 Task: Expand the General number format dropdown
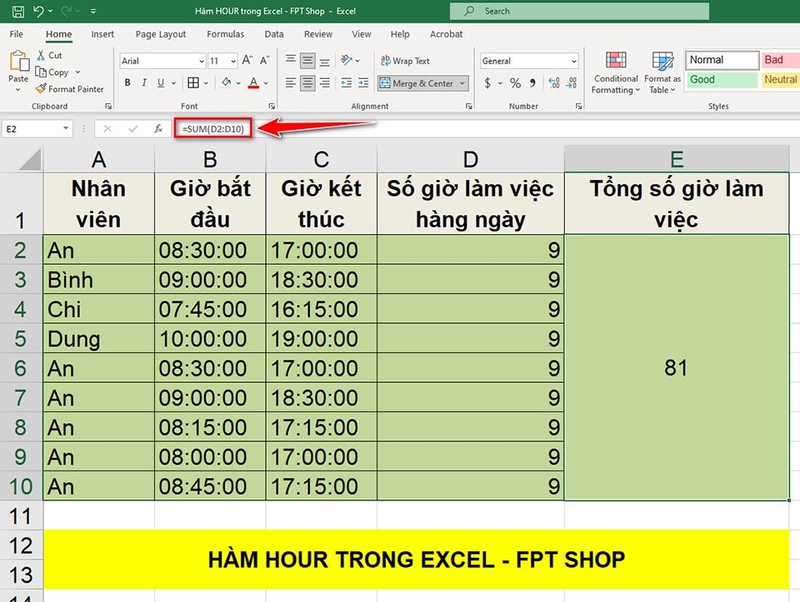(573, 60)
